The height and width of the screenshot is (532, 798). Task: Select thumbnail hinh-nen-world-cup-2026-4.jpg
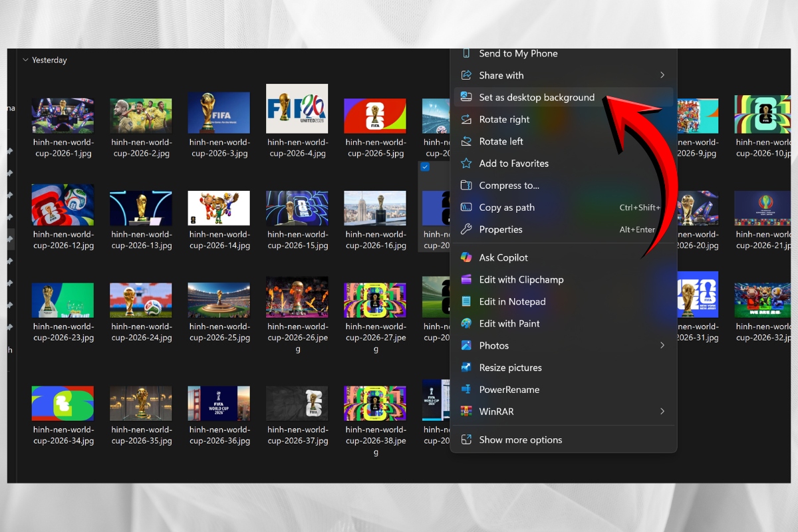(297, 109)
